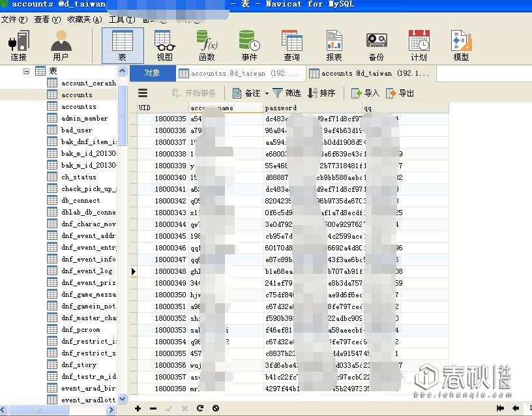The image size is (532, 416).
Task: Click the 计划 (Schedule) calendar icon
Action: 419,45
